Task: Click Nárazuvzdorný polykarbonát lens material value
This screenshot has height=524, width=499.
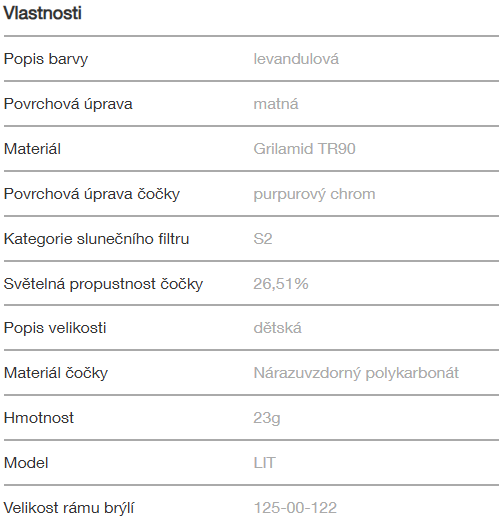Action: [356, 373]
